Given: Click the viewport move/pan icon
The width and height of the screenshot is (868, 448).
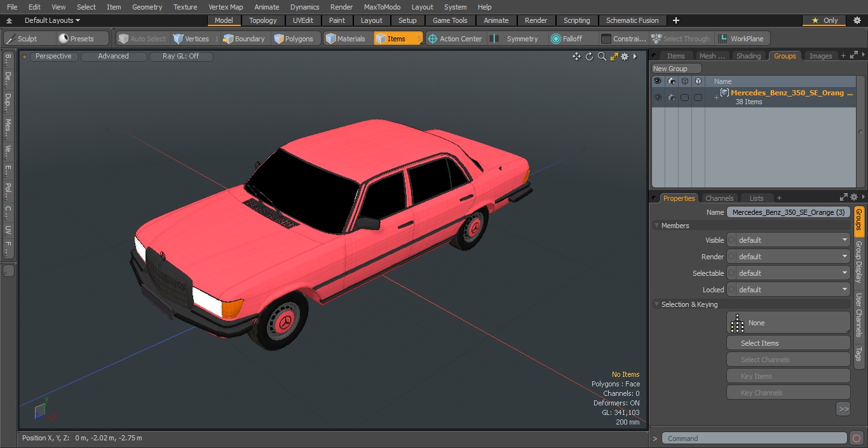Looking at the screenshot, I should 576,57.
